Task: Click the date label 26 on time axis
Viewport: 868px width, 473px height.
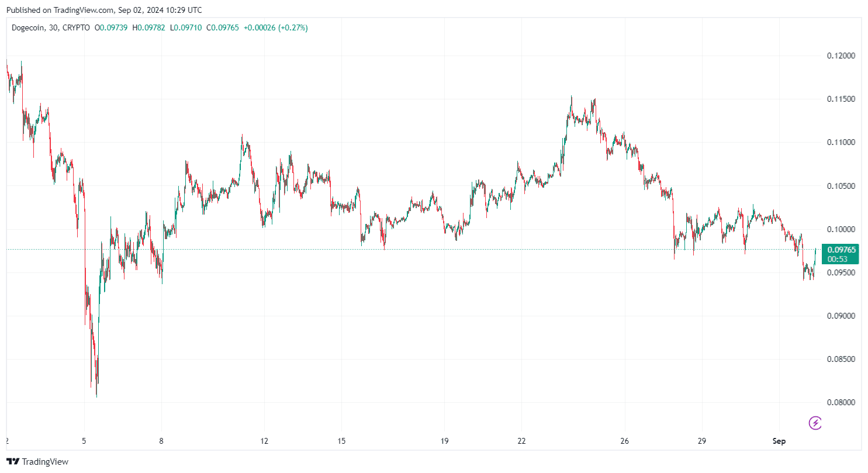Action: point(624,441)
